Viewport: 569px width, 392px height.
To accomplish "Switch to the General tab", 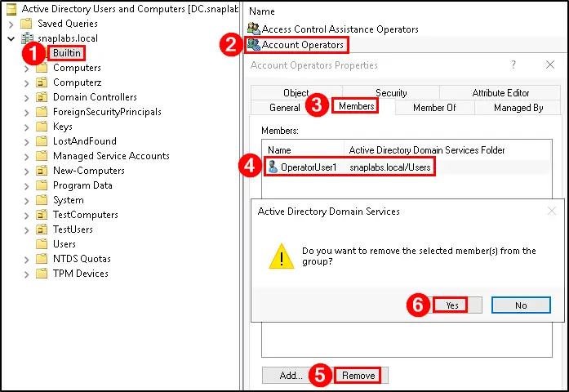I will [x=285, y=108].
